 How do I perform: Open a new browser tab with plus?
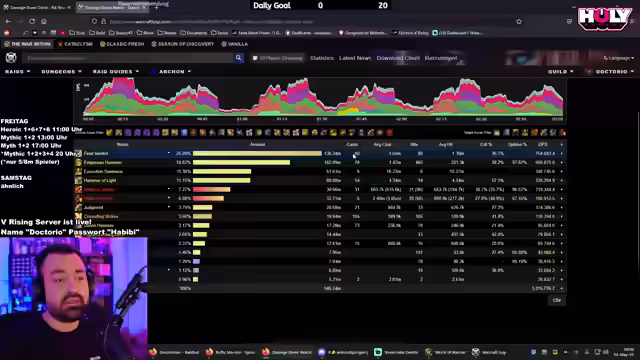pos(156,7)
